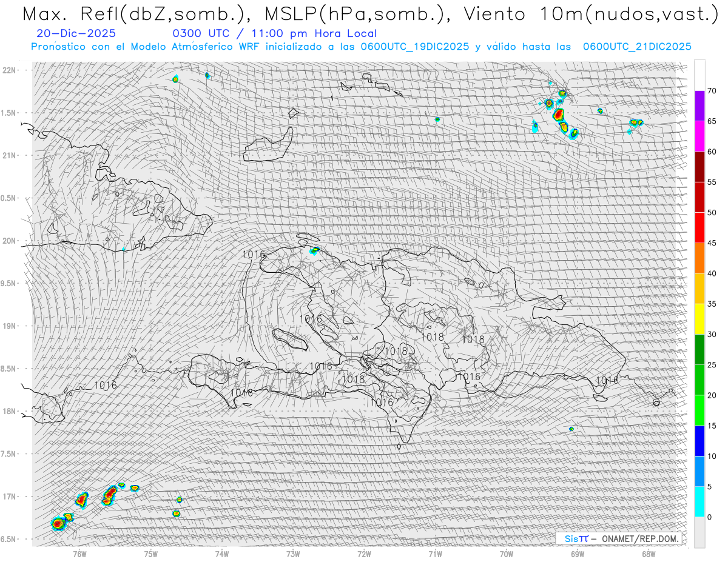Click the '0600UTC_19DIC2025' initialization time

pyautogui.click(x=414, y=47)
